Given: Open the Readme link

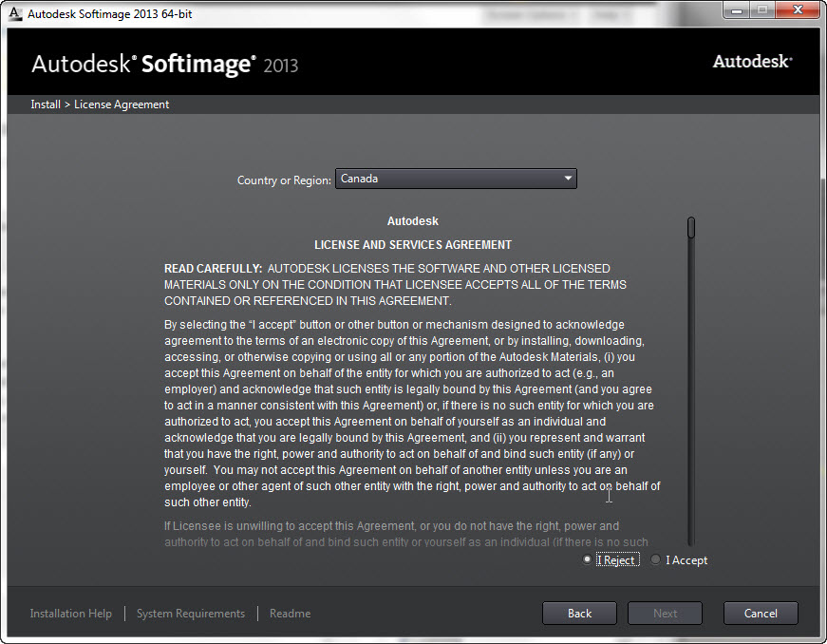Looking at the screenshot, I should [290, 614].
